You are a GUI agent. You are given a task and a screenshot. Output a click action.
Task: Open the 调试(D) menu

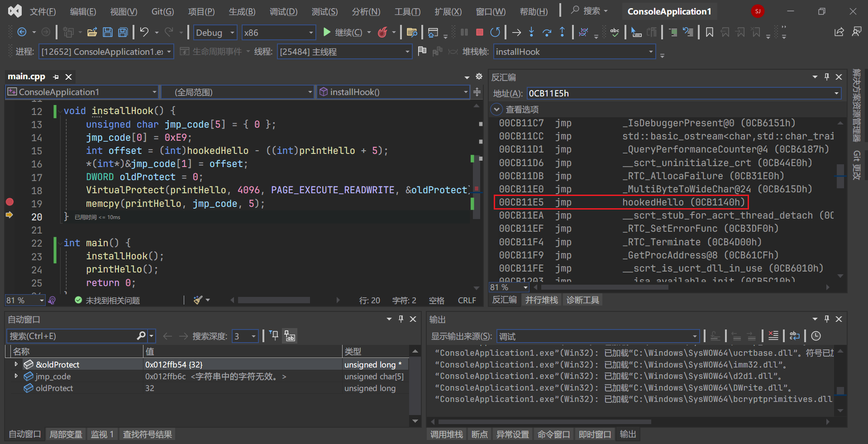(283, 12)
